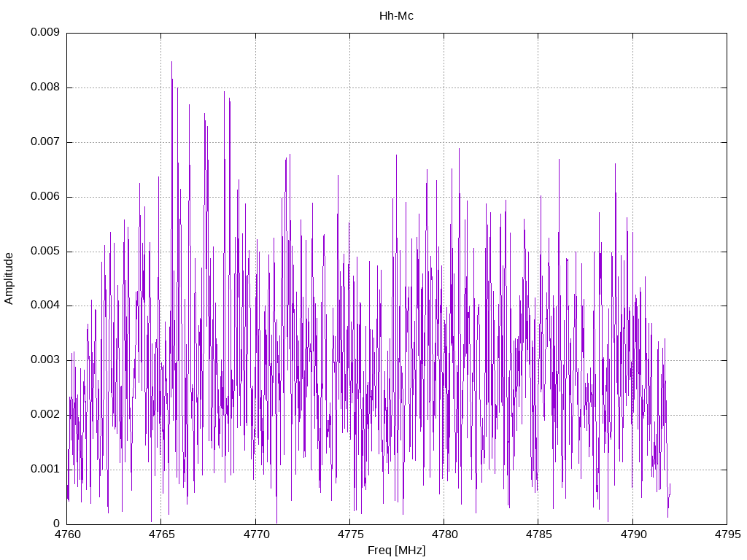The width and height of the screenshot is (747, 560).
Task: Click the highest spectrum peak near 4765.5 MHz
Action: pyautogui.click(x=171, y=63)
